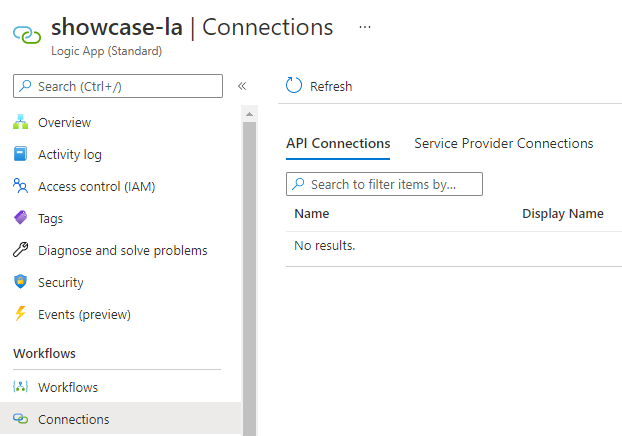Open the Security page
The image size is (622, 436).
click(61, 282)
